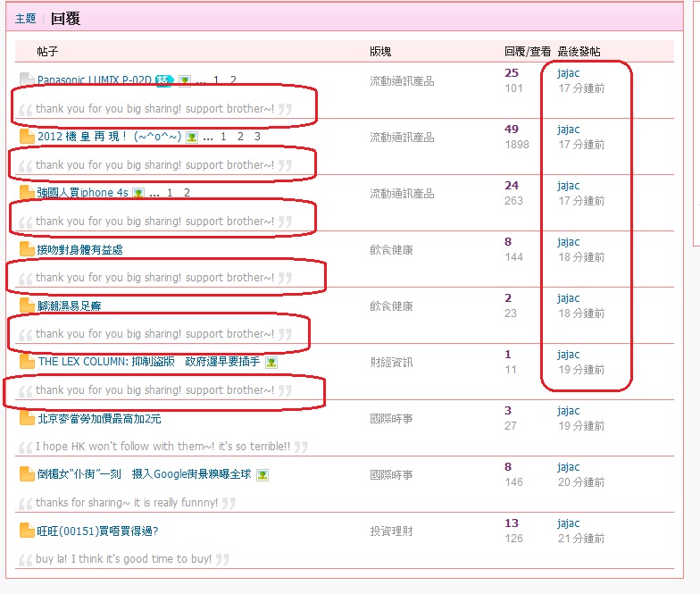Click image attachment icon on Panasonic LUMIX thread

click(185, 81)
